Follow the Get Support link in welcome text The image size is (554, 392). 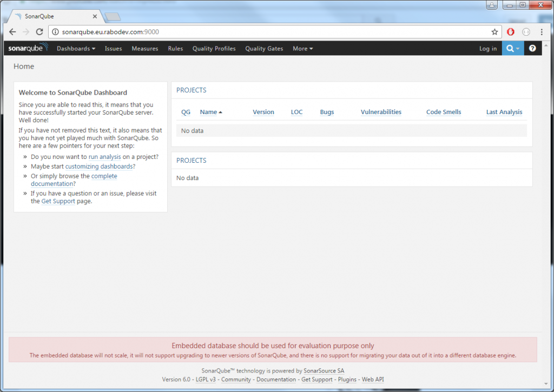(x=58, y=201)
